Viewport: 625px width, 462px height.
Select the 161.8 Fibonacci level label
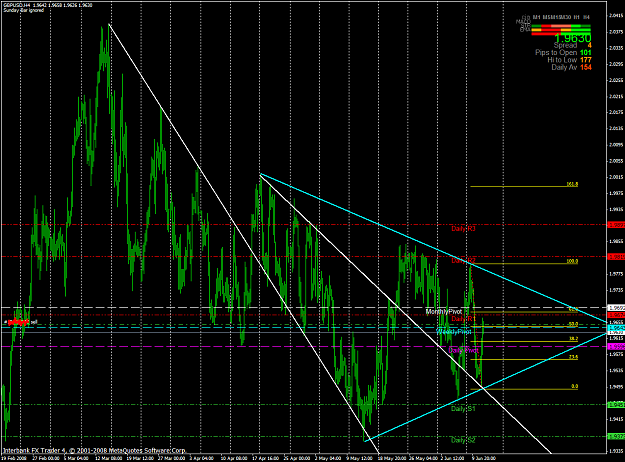(572, 184)
